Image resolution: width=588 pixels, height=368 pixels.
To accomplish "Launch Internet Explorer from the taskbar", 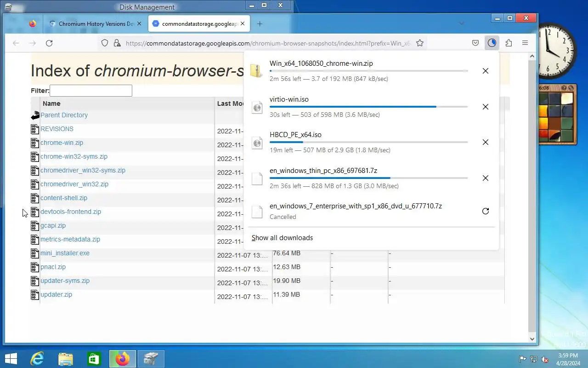I will (x=37, y=359).
